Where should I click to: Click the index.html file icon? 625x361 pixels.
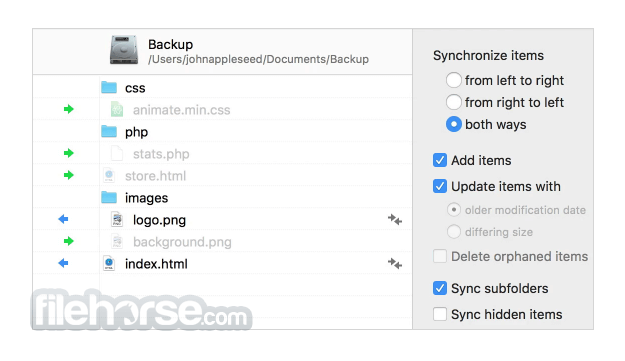[x=109, y=263]
